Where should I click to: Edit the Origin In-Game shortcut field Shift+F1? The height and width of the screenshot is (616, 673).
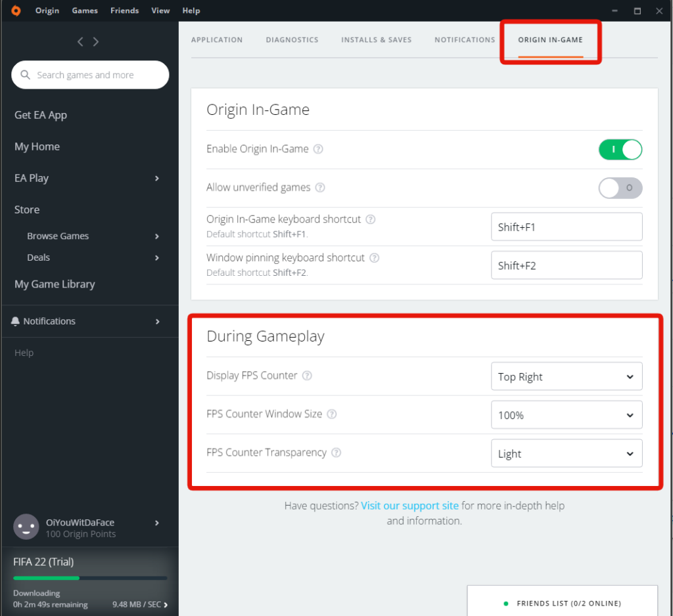tap(567, 227)
